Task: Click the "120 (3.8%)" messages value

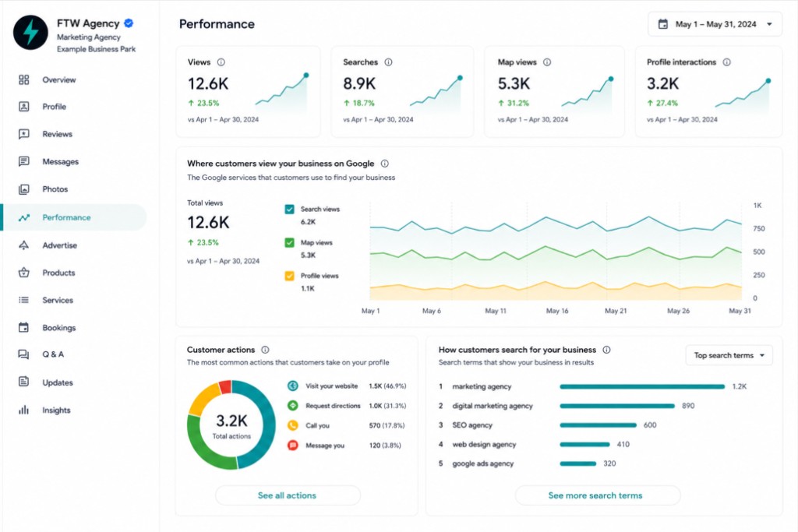Action: 385,445
